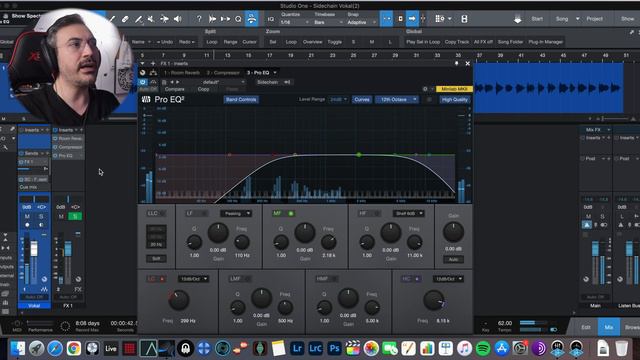640x360 pixels.
Task: Open Timebase Bars dropdown
Action: point(328,22)
